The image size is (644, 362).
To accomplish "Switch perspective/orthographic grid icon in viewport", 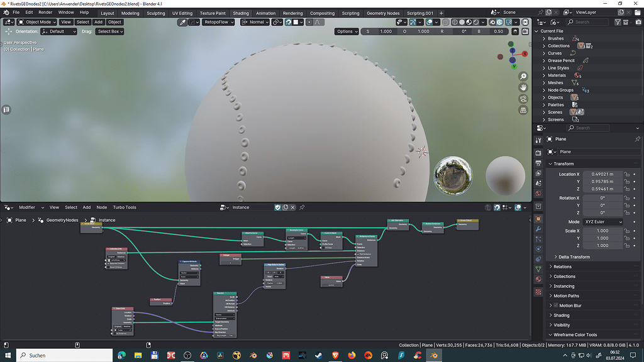I will (523, 110).
